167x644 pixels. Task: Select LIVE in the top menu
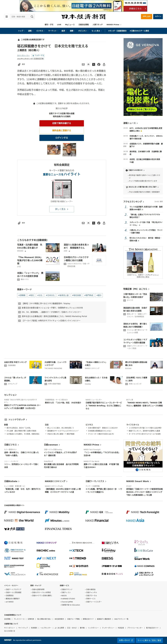point(59,25)
